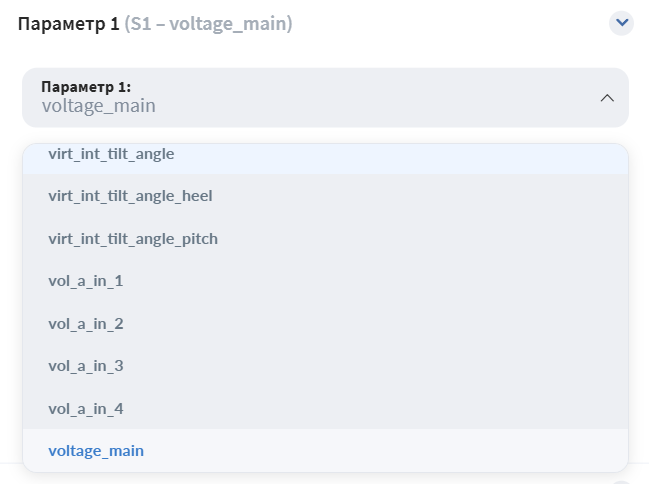Choose virt_int_tilt_angle_heel option
649x484 pixels.
[x=325, y=195]
